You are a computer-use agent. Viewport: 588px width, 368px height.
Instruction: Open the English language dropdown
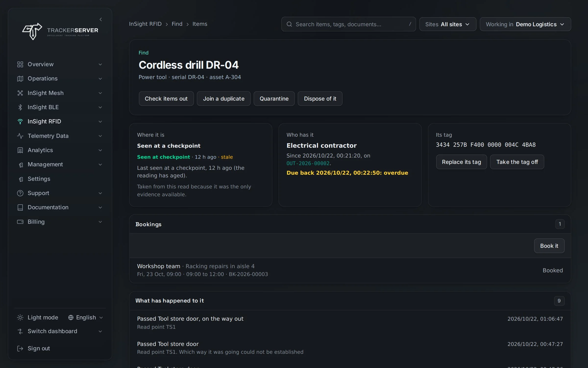pyautogui.click(x=86, y=317)
